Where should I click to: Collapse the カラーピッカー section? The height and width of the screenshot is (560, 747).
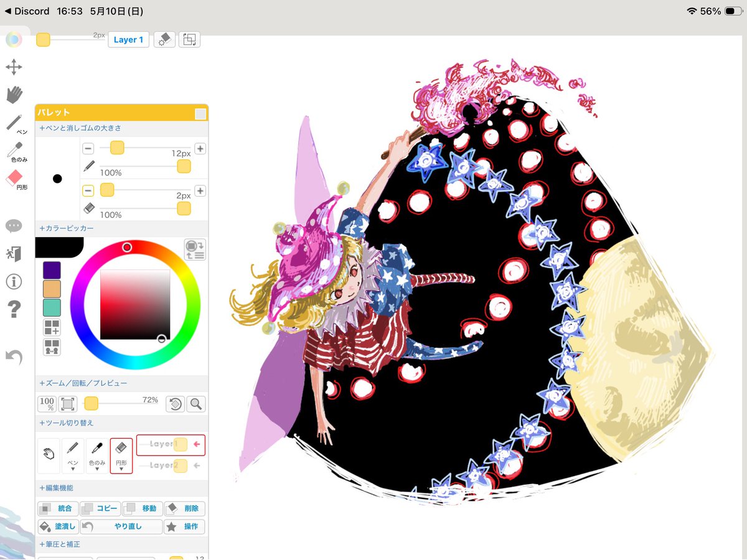click(x=67, y=228)
